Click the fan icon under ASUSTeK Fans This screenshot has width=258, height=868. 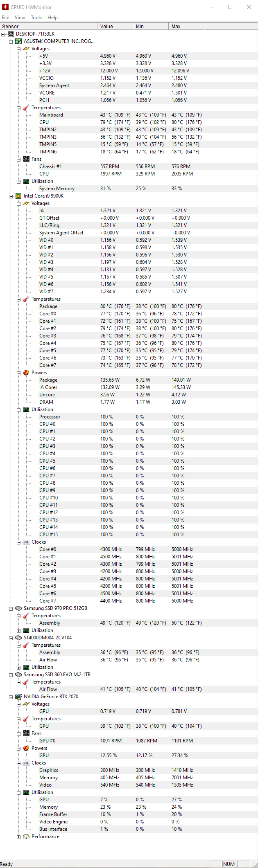(x=26, y=159)
